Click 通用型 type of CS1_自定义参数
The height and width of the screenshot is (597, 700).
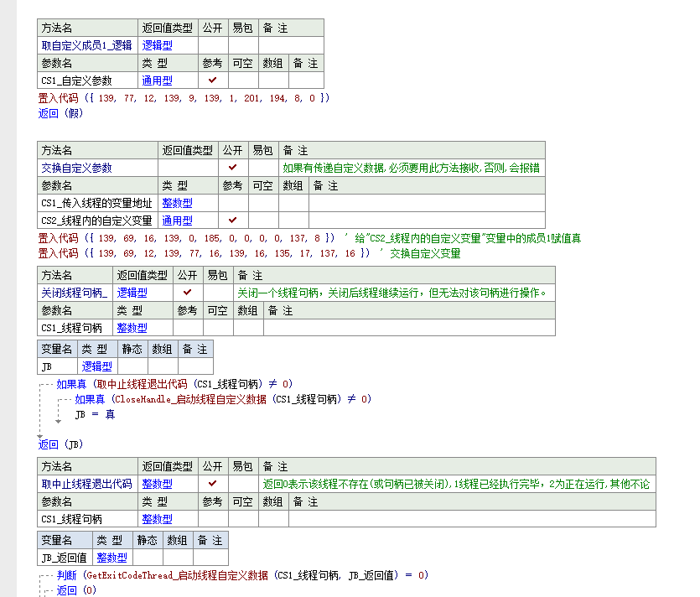tap(157, 80)
